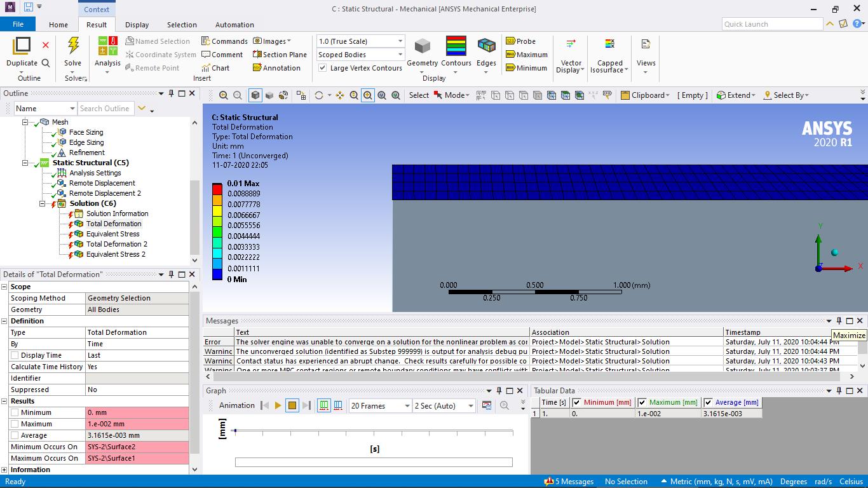
Task: Toggle Display Time checkbox in Details
Action: coord(15,355)
